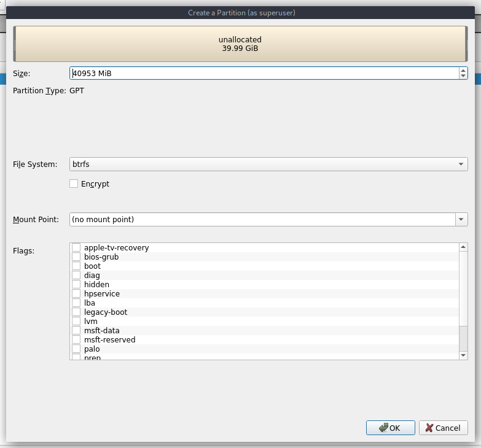Click the OK button

(x=390, y=428)
